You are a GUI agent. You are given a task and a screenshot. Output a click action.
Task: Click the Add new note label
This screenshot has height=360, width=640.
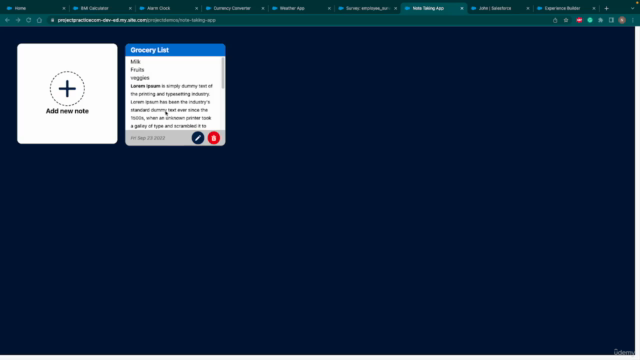pyautogui.click(x=67, y=111)
